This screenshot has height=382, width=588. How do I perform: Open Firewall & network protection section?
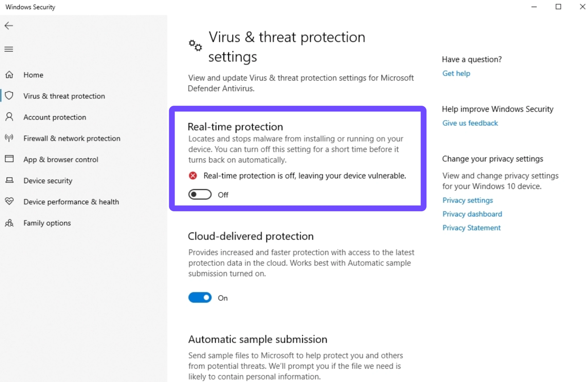pyautogui.click(x=72, y=138)
